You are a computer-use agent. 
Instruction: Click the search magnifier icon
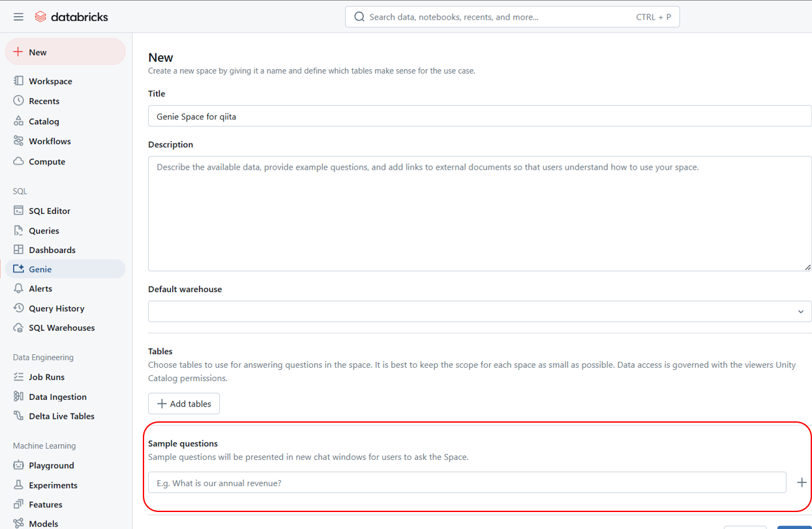[359, 17]
